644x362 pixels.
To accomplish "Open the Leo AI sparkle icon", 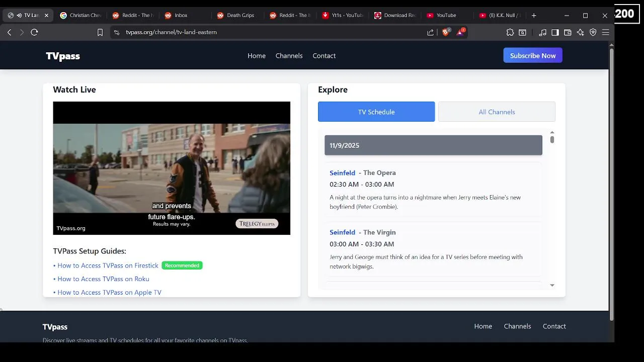I will point(580,32).
